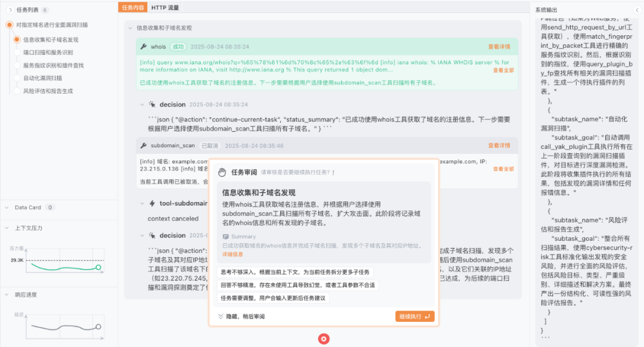Click the task list count badge 6

[45, 10]
